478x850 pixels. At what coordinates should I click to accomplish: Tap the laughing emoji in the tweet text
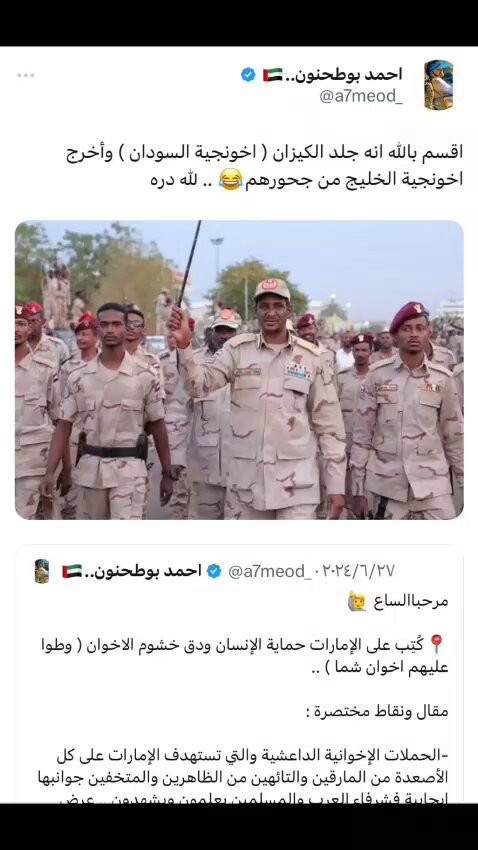click(230, 181)
